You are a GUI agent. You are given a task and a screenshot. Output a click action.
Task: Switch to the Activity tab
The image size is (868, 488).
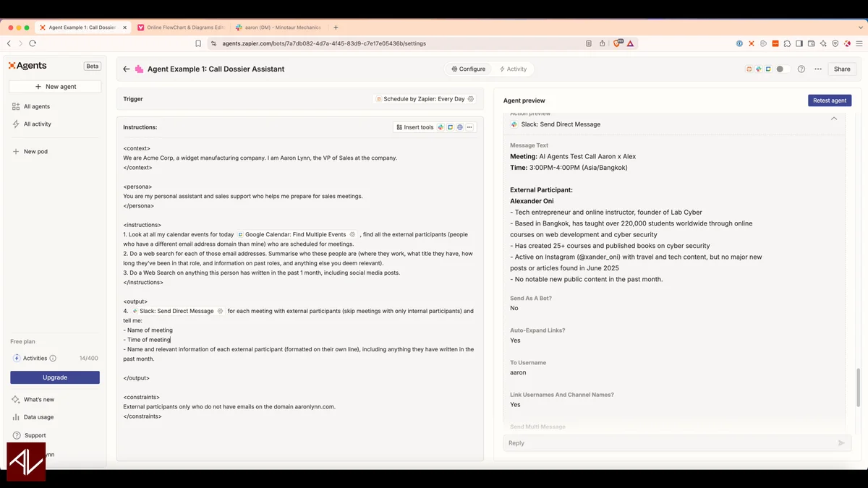click(513, 69)
